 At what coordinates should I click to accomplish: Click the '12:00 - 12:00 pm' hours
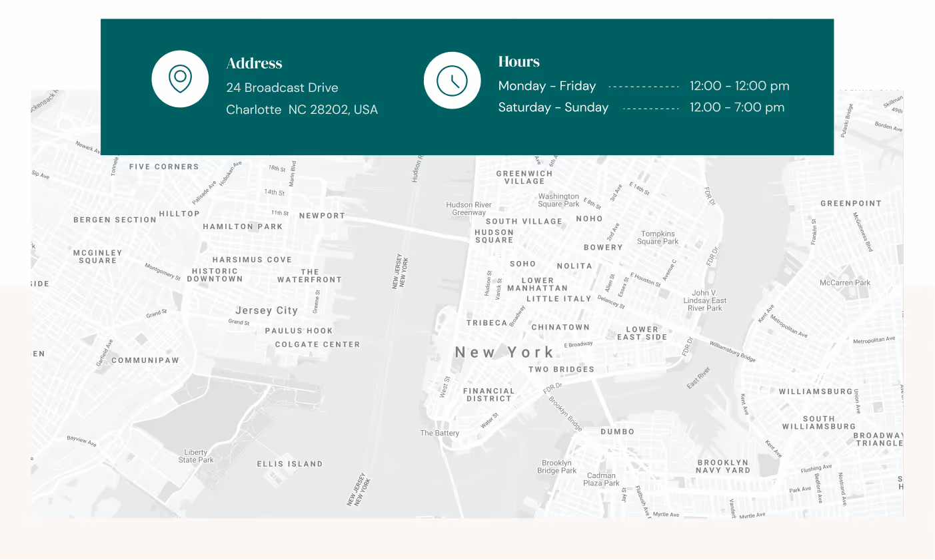tap(739, 86)
